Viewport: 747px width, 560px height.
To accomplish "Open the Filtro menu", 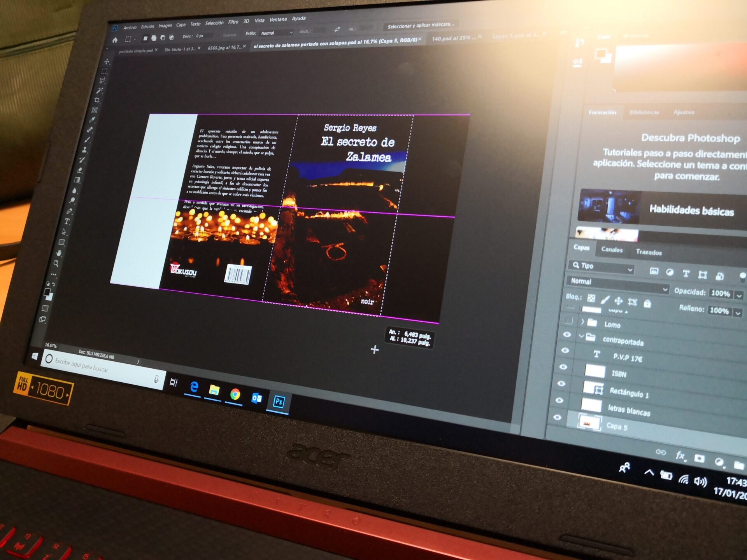I will 233,22.
